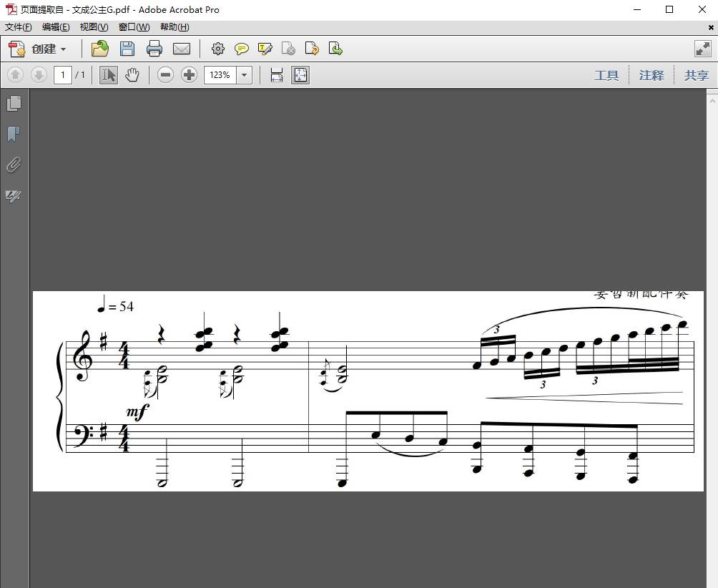Click the Acrobat PDF title bar icon

[x=11, y=9]
